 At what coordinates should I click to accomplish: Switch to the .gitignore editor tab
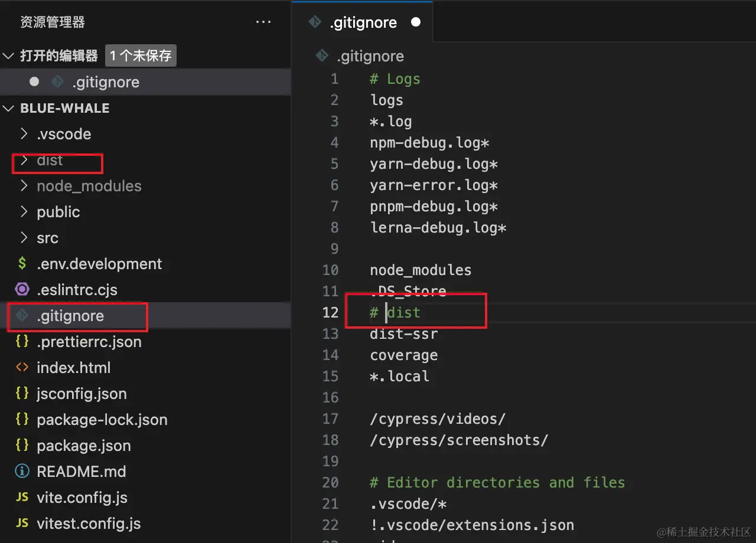click(x=363, y=22)
